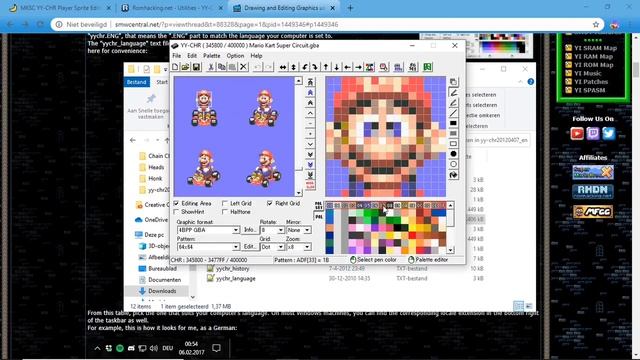Image resolution: width=640 pixels, height=360 pixels.
Task: Click the PAL SET button beside palette
Action: 319,206
